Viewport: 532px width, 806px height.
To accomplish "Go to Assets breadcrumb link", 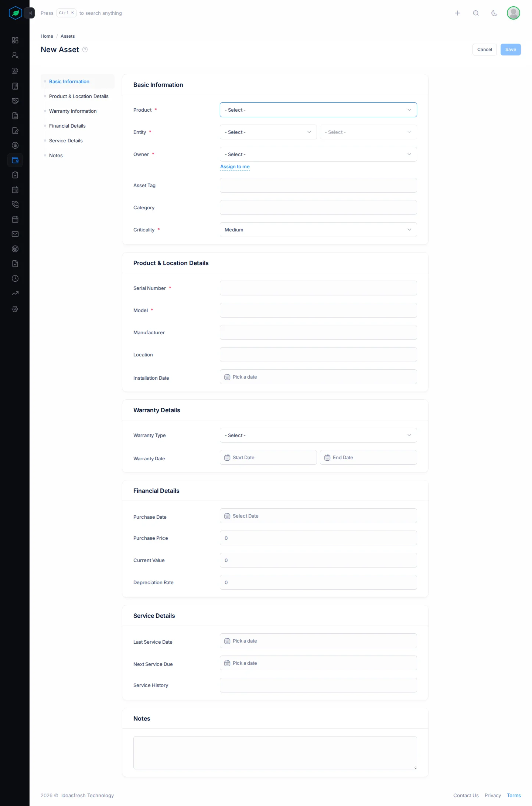I will 68,36.
